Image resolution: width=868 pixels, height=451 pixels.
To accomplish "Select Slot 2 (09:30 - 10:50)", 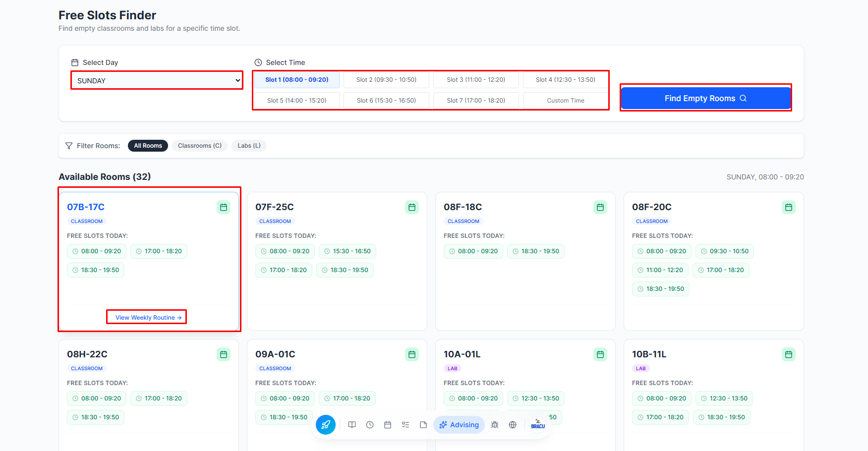I will [x=386, y=80].
